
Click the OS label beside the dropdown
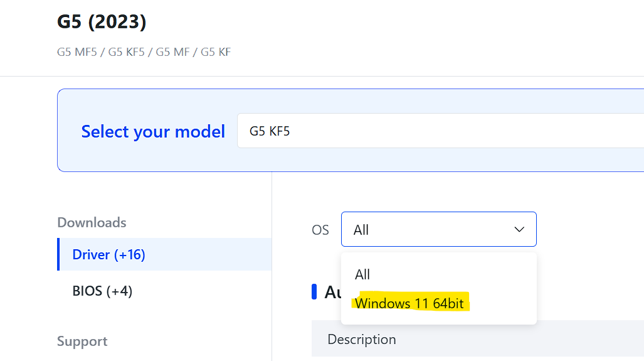[x=320, y=230]
